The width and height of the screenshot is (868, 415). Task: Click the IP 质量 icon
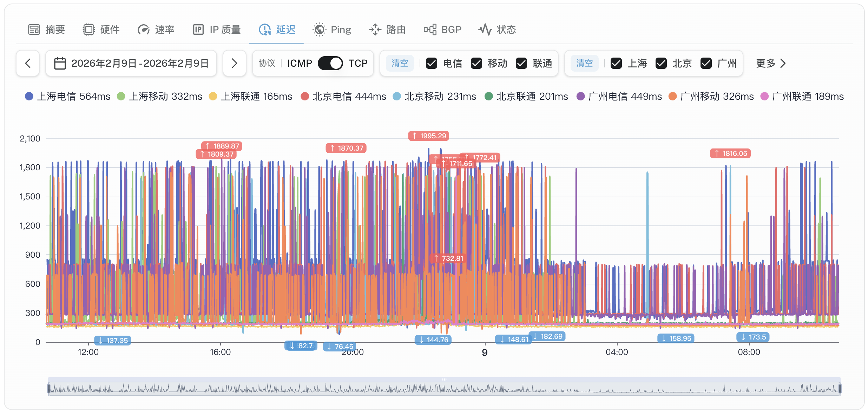click(198, 29)
